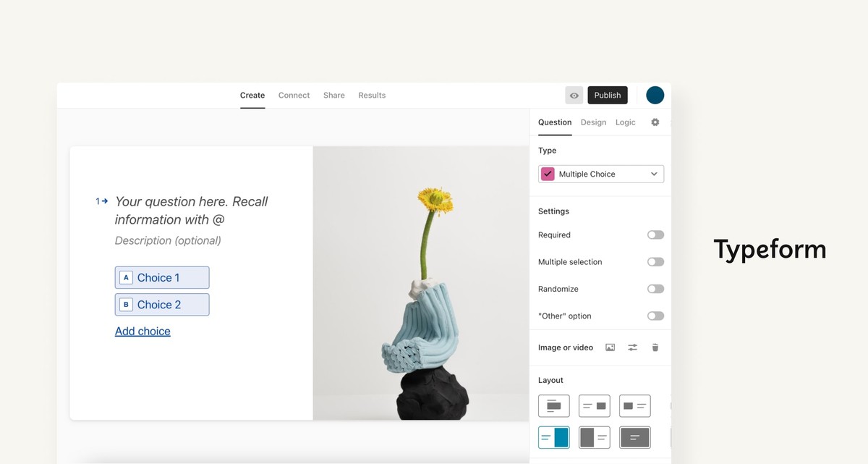868x464 pixels.
Task: Select the text-left small-image-right layout
Action: pyautogui.click(x=595, y=406)
